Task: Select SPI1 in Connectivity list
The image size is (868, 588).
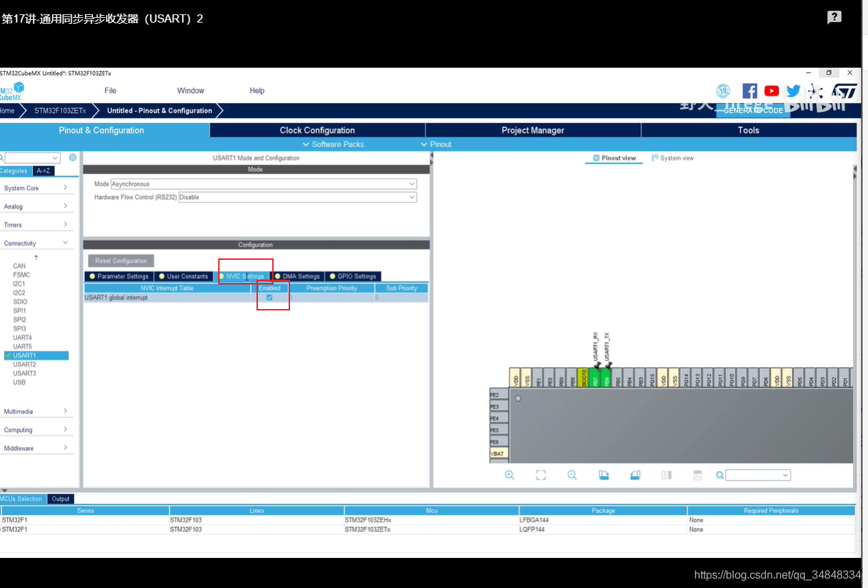Action: click(x=19, y=310)
